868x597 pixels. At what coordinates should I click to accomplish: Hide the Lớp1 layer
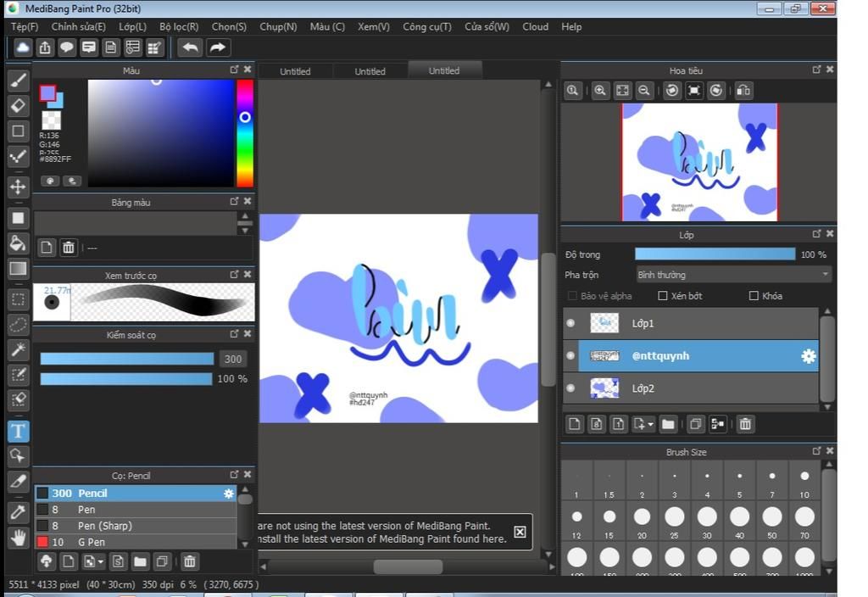click(x=570, y=323)
